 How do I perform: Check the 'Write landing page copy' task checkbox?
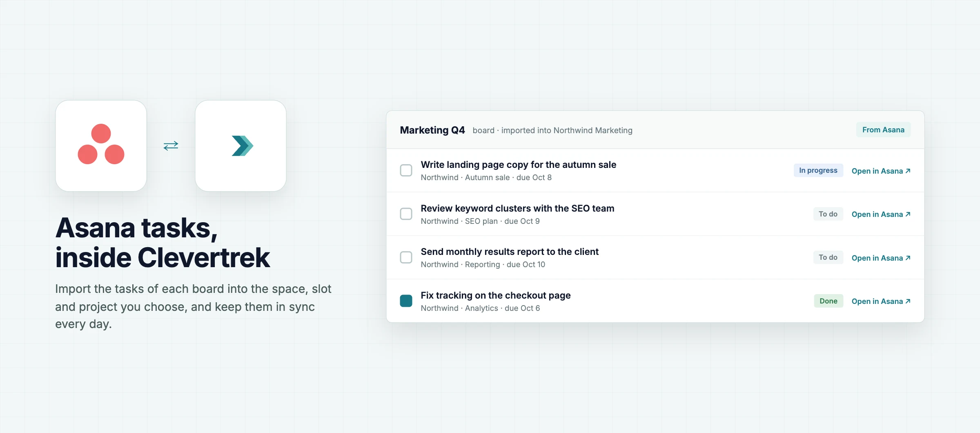click(406, 170)
